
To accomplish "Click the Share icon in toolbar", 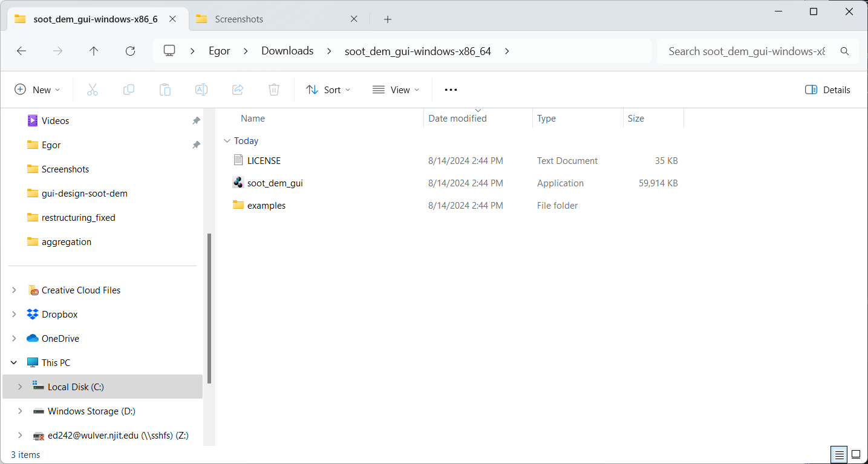I will 238,90.
